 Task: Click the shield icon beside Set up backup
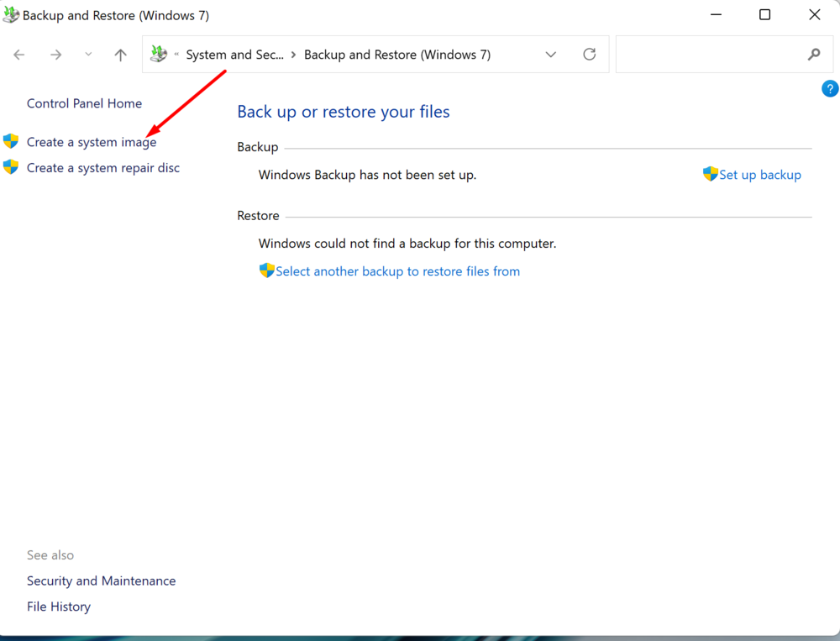(x=710, y=174)
